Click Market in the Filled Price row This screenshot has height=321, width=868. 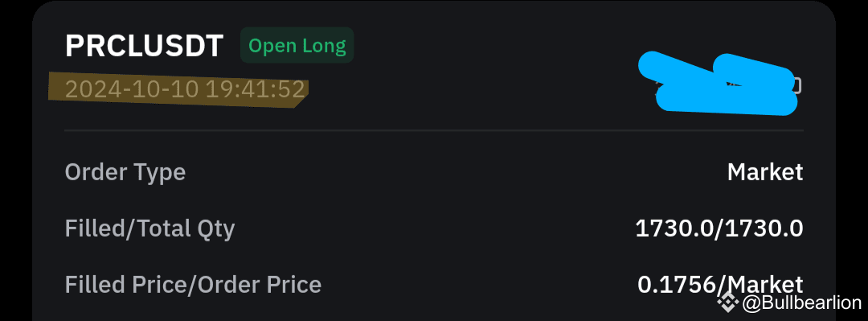[765, 285]
